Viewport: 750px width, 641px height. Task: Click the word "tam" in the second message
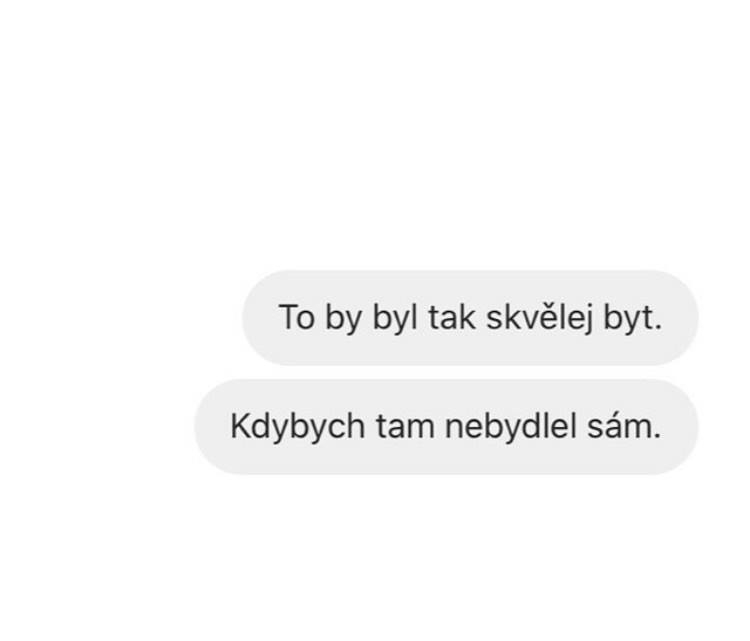(405, 427)
